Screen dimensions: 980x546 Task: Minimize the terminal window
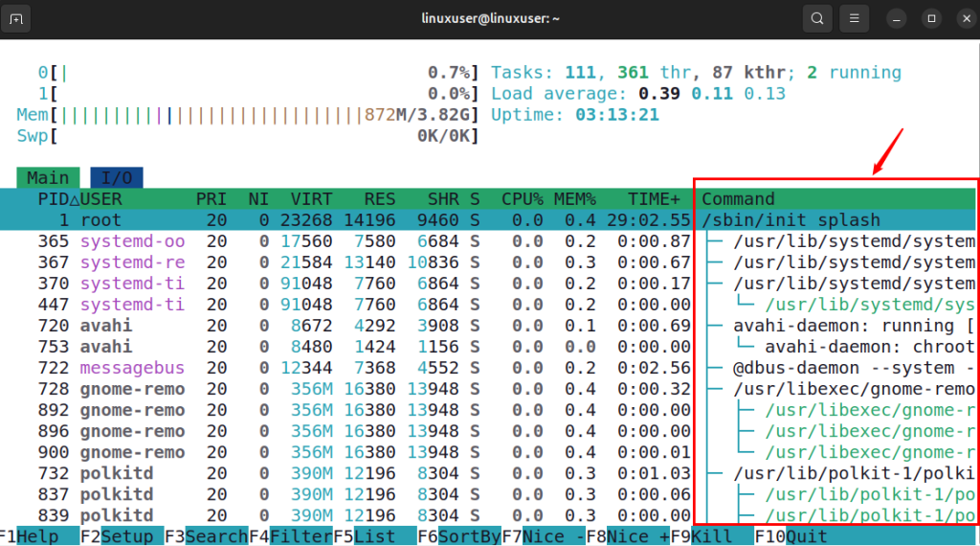tap(896, 18)
